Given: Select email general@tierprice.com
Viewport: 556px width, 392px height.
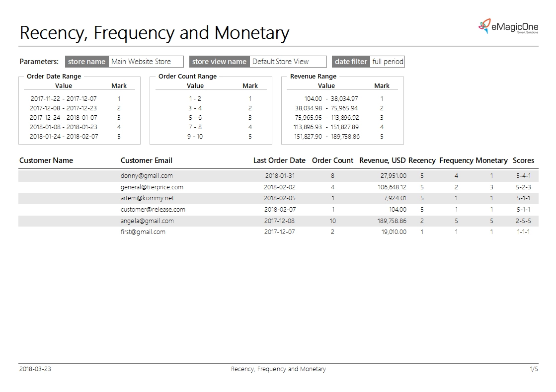Looking at the screenshot, I should [152, 187].
